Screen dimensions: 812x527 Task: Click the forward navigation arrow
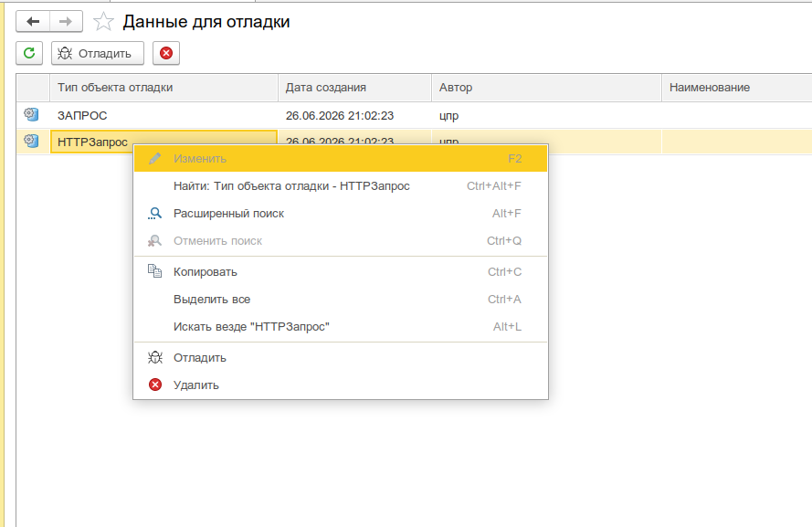tap(66, 21)
